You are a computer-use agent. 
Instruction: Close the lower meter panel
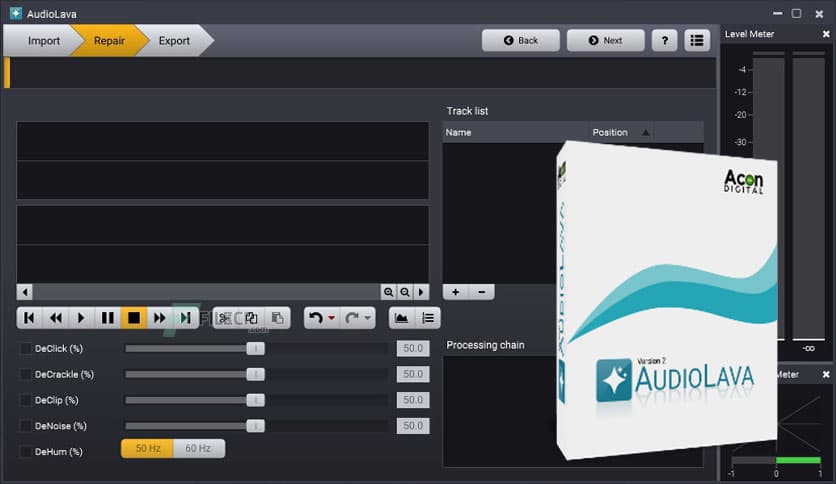pyautogui.click(x=826, y=375)
